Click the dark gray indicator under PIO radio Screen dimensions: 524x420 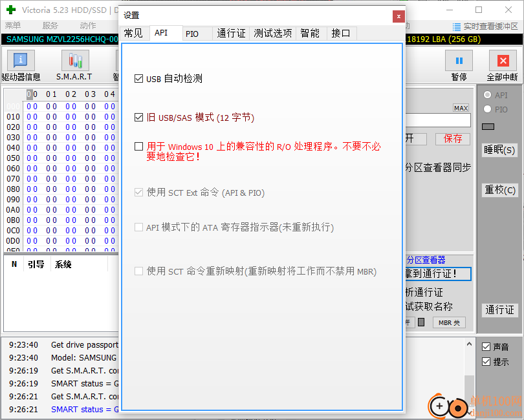(488, 127)
